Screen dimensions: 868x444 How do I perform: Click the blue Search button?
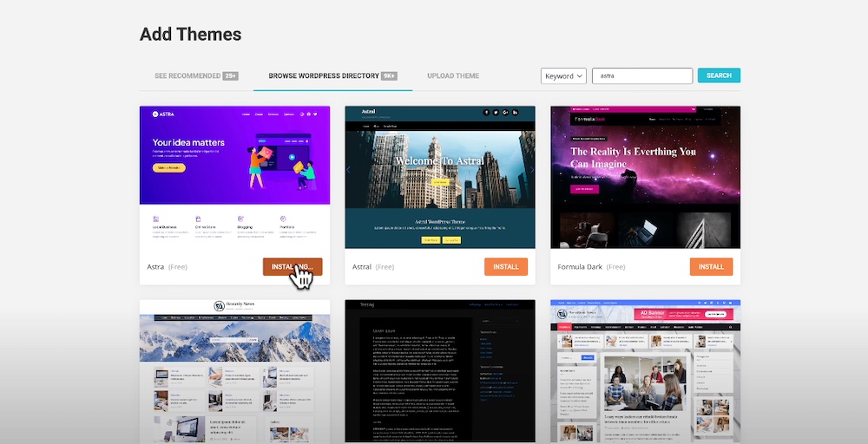coord(719,75)
